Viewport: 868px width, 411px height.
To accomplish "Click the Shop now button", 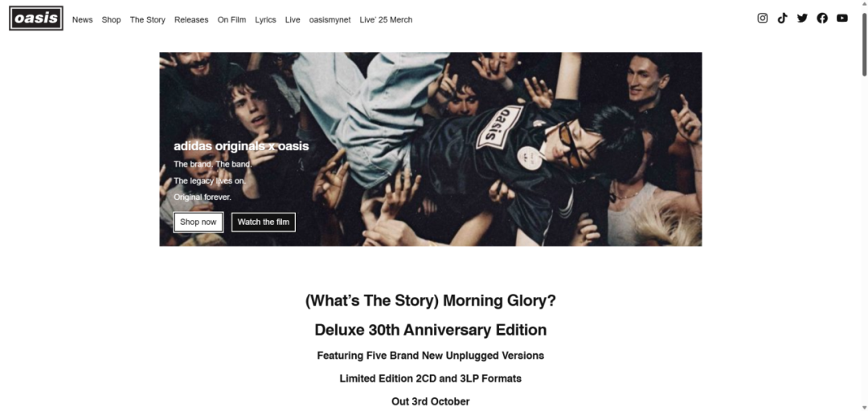I will point(199,222).
